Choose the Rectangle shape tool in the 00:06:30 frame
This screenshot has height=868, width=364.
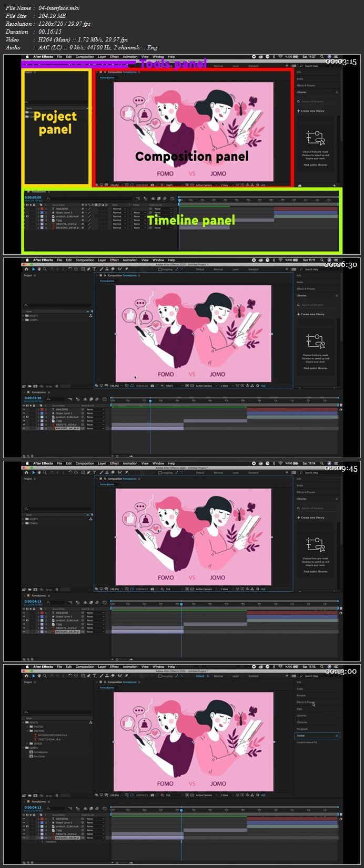pyautogui.click(x=83, y=269)
